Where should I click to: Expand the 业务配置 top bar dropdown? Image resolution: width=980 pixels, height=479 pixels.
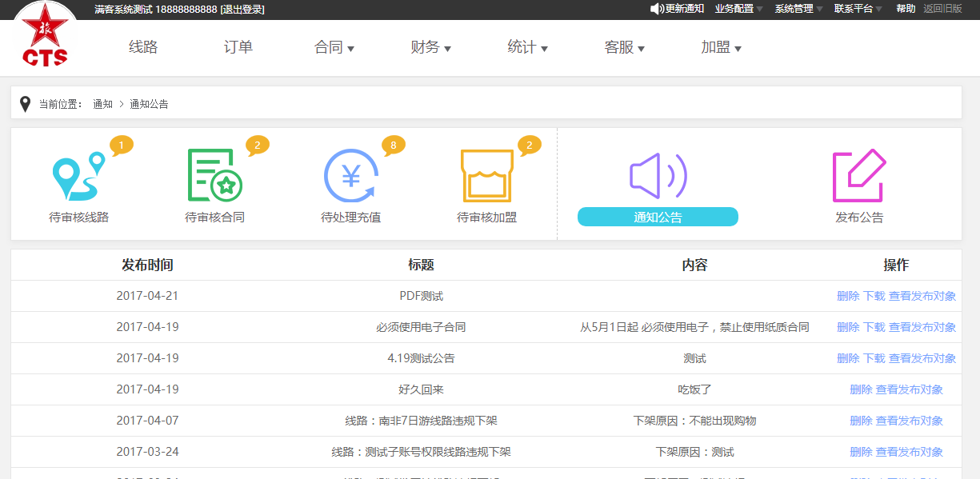point(738,9)
